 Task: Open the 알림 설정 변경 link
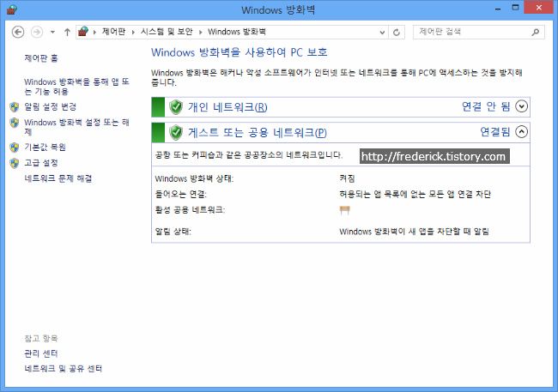click(x=50, y=106)
